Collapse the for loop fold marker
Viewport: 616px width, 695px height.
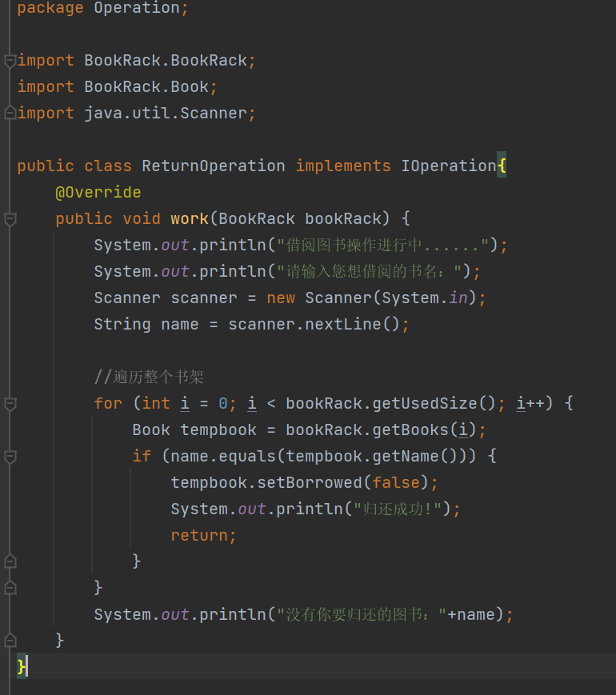coord(10,404)
